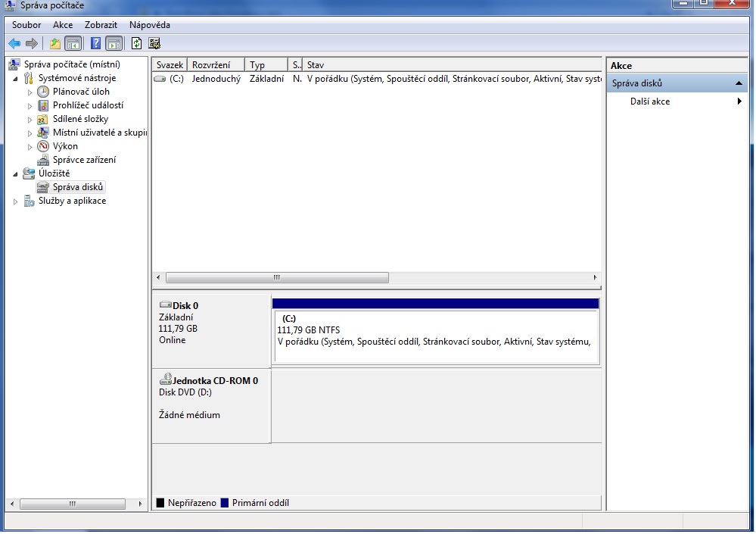Open the Soubor menu
Viewport: 756px width, 534px height.
[26, 25]
